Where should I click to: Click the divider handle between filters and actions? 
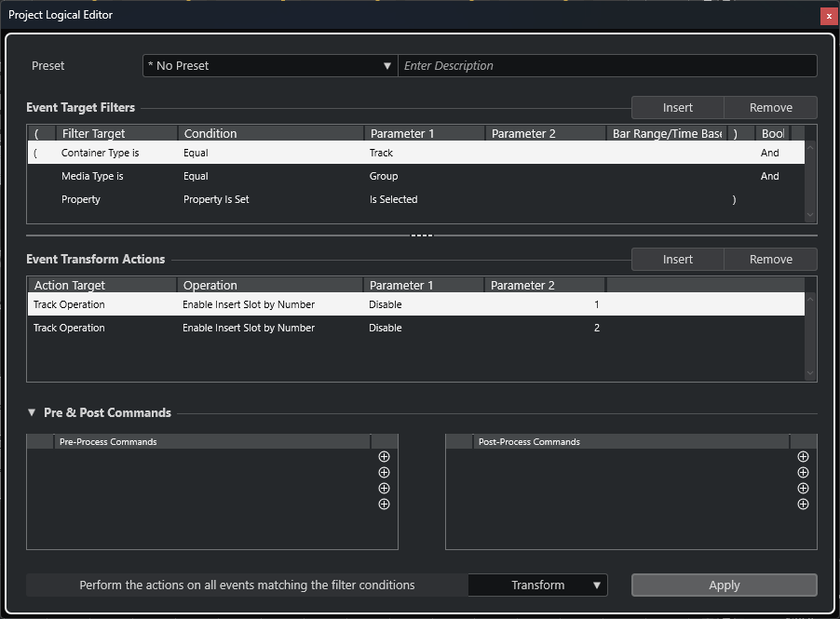(x=422, y=235)
